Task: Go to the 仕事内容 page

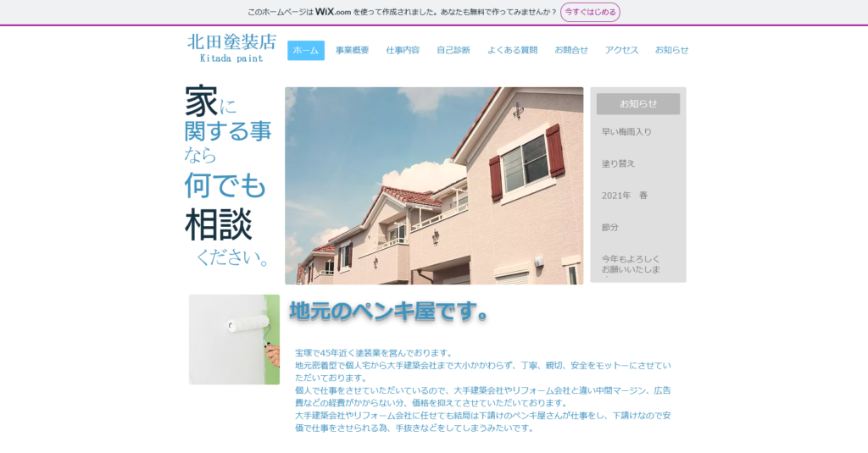Action: pos(403,50)
